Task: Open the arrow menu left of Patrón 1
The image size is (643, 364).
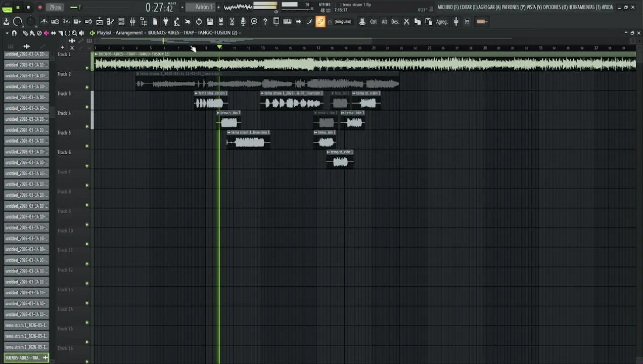Action: point(182,7)
